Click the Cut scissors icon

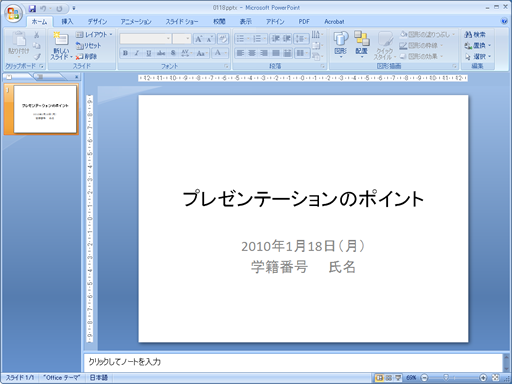coord(37,35)
